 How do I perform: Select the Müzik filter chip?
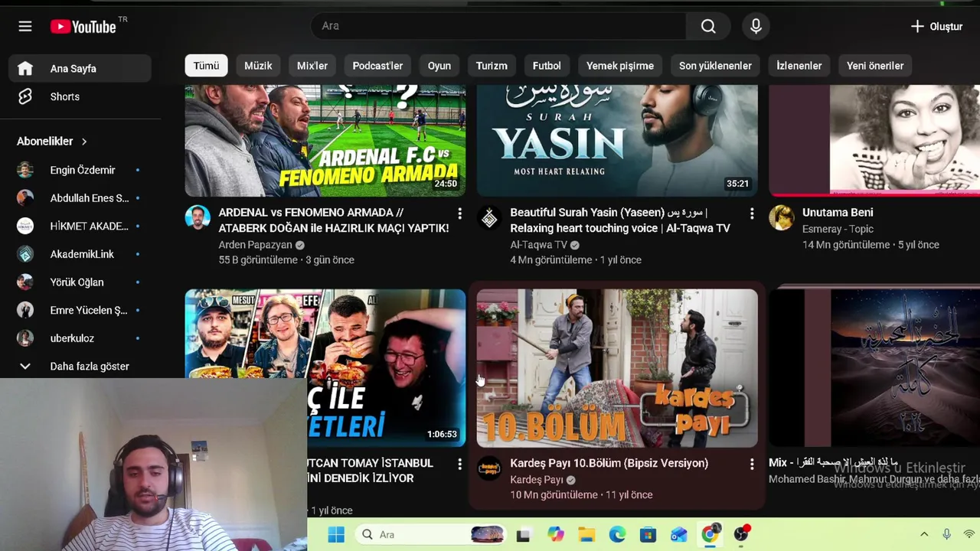click(258, 66)
